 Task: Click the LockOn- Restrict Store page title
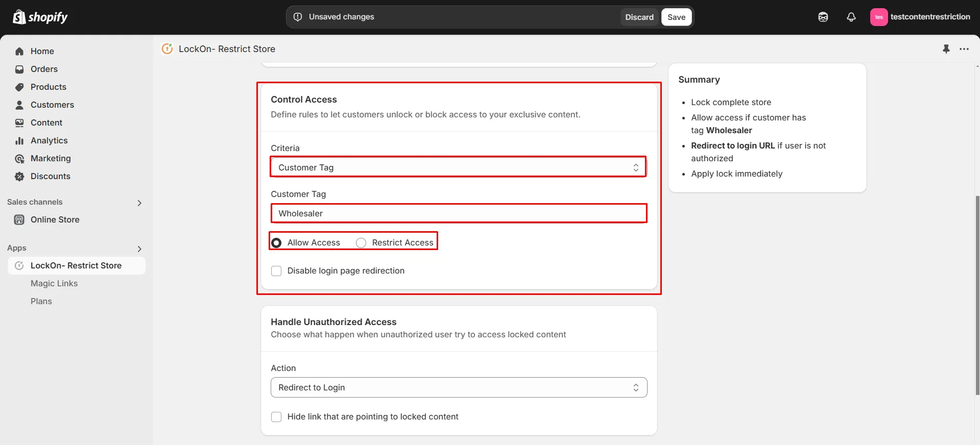(227, 49)
